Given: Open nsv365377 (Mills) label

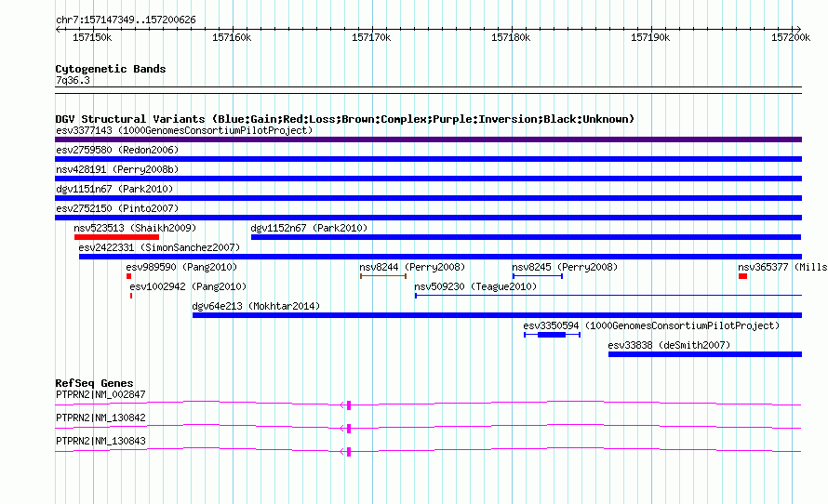Looking at the screenshot, I should pos(782,267).
